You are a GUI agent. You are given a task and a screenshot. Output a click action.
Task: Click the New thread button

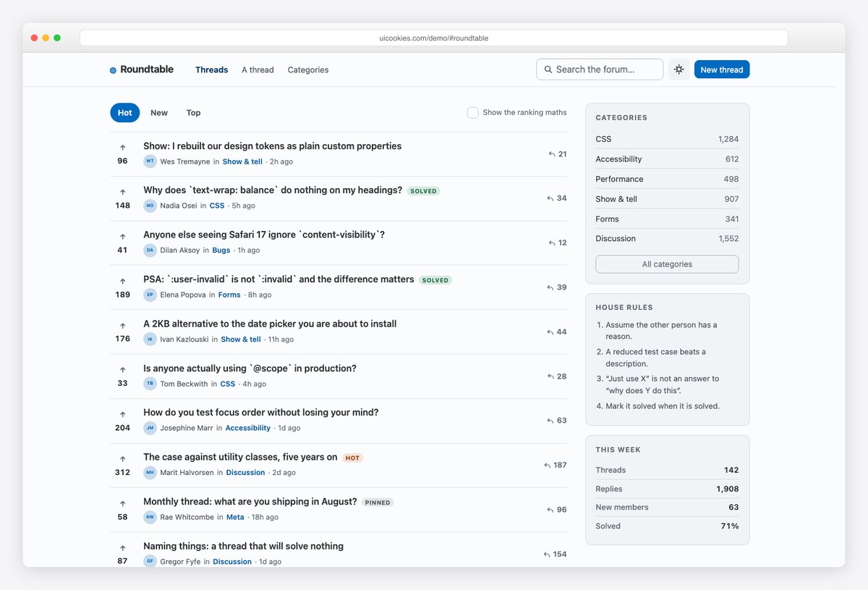722,69
